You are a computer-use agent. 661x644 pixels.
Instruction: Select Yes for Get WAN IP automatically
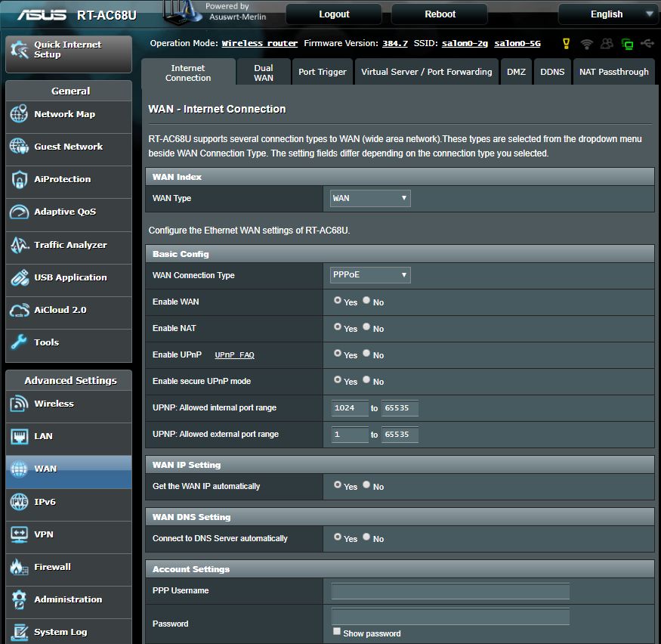coord(337,485)
